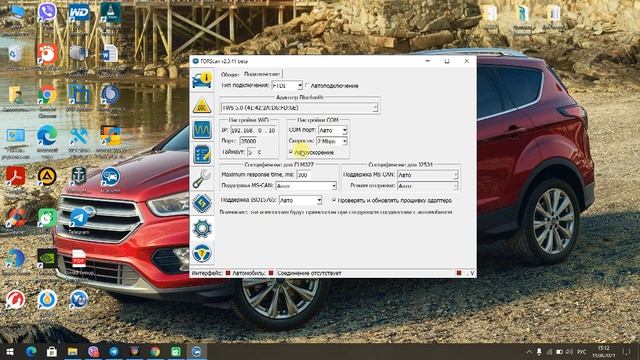Open the desktop shortcut with blue car icon

pyautogui.click(x=110, y=176)
